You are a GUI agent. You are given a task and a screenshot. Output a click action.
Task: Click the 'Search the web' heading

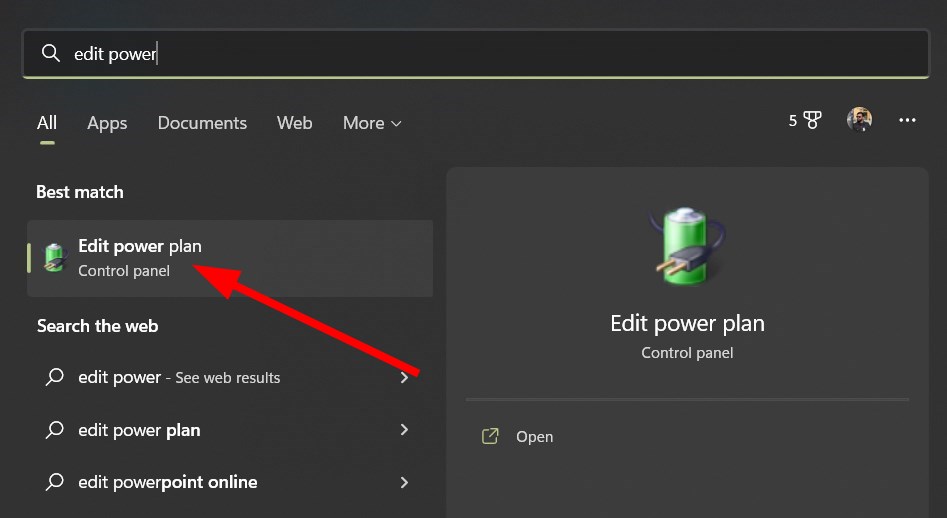click(97, 326)
